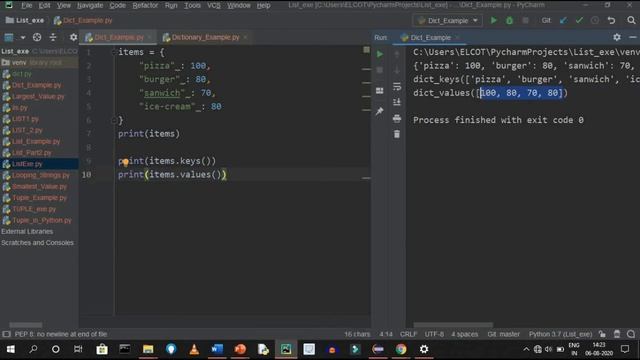Click Dict_Example.py breadcrumb in navigation bar
This screenshot has height=360, width=640.
coord(83,20)
